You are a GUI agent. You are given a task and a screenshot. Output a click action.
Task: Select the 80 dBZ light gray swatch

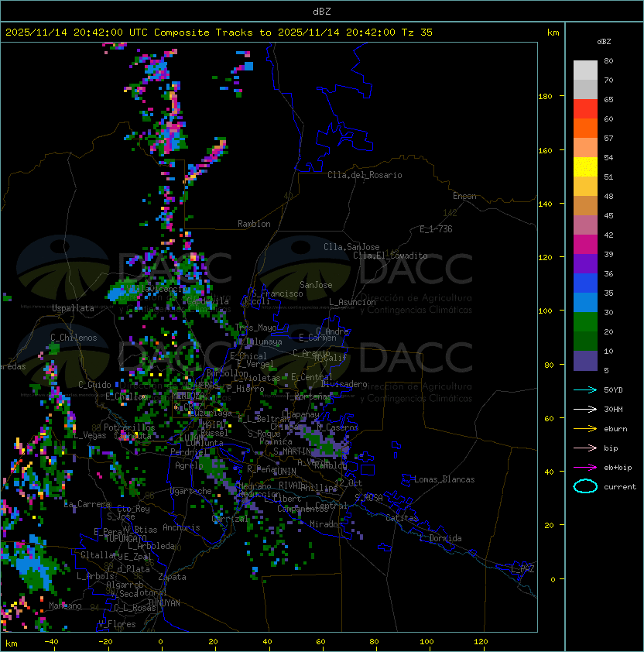585,70
